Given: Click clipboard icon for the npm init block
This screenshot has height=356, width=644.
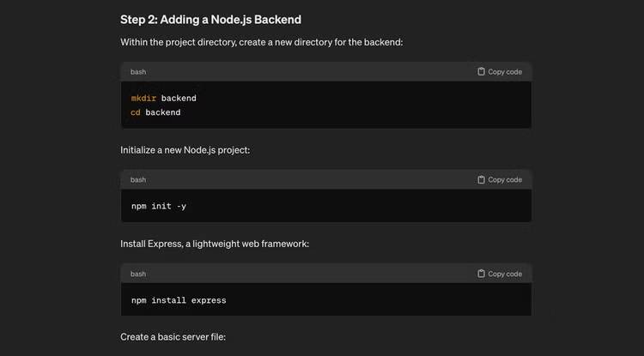Looking at the screenshot, I should click(x=481, y=179).
